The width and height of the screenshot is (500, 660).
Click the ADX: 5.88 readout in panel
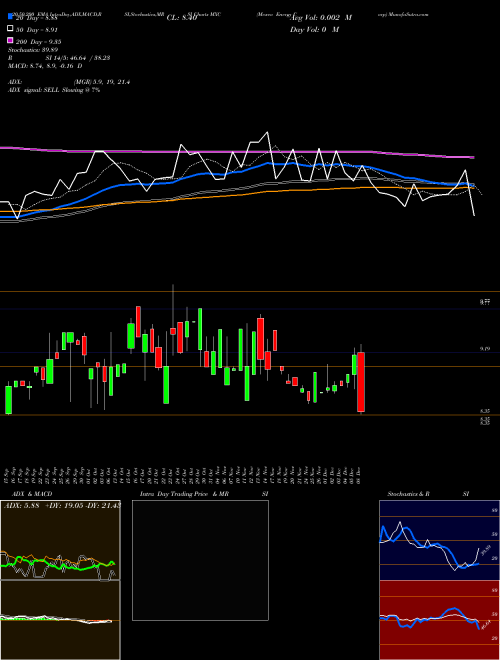point(22,505)
